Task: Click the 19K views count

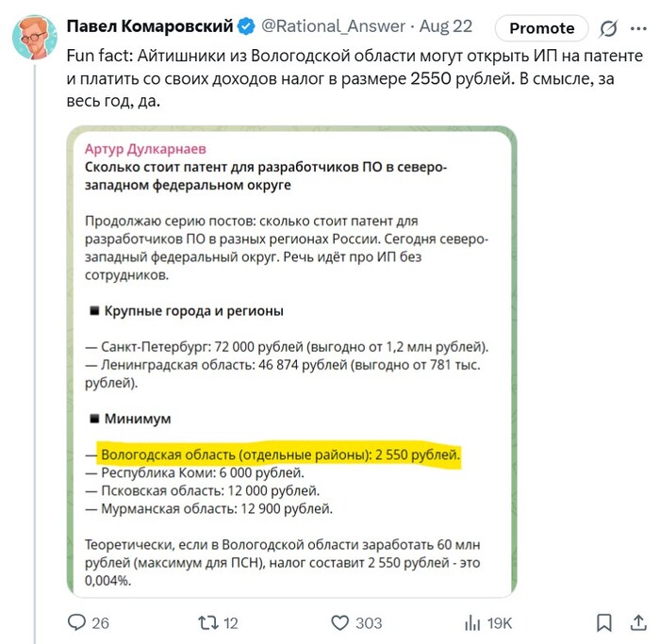Action: coord(499,622)
